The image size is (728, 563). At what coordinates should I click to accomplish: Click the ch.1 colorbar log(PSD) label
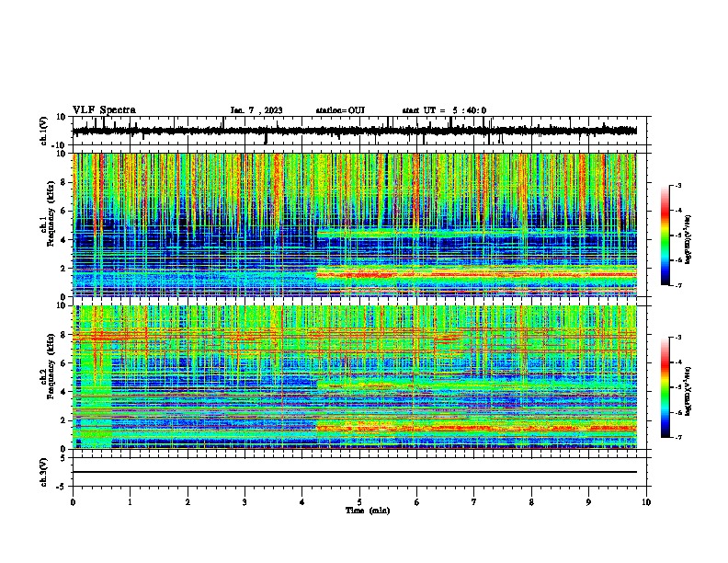tap(688, 240)
